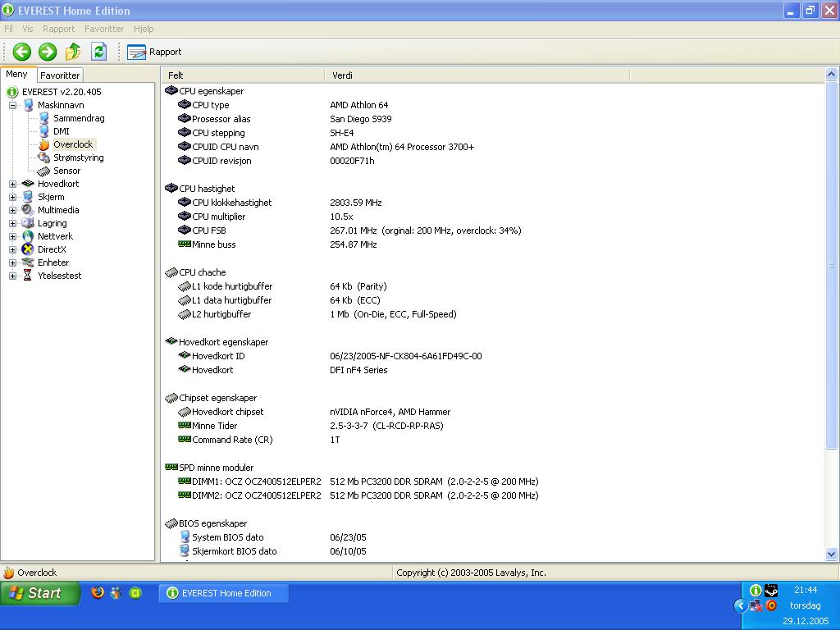
Task: Click the Enheter devices icon in the tree
Action: [x=28, y=262]
